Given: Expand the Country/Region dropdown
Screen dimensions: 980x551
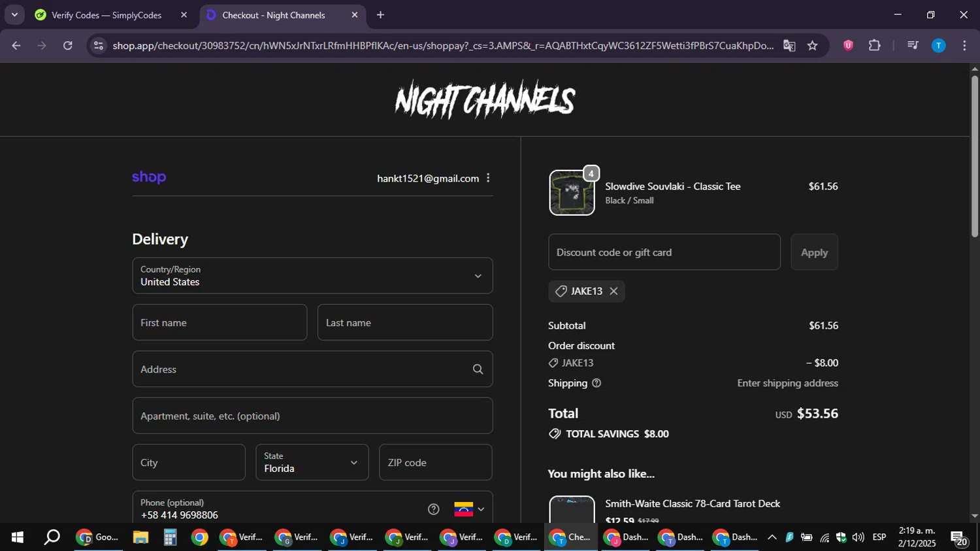Looking at the screenshot, I should point(312,276).
